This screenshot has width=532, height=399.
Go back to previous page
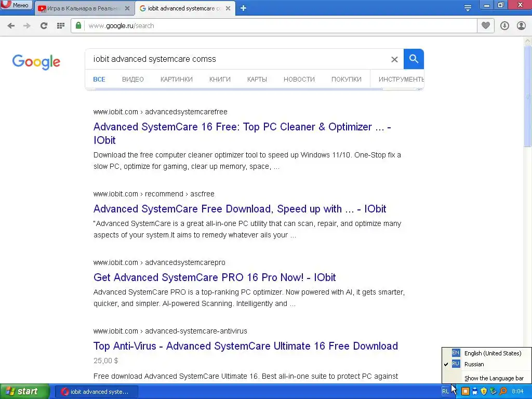click(11, 26)
